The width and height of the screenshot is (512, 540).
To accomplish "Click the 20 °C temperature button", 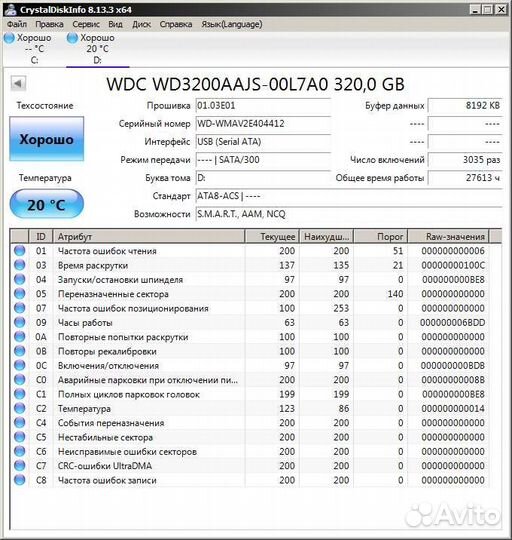I will 46,204.
